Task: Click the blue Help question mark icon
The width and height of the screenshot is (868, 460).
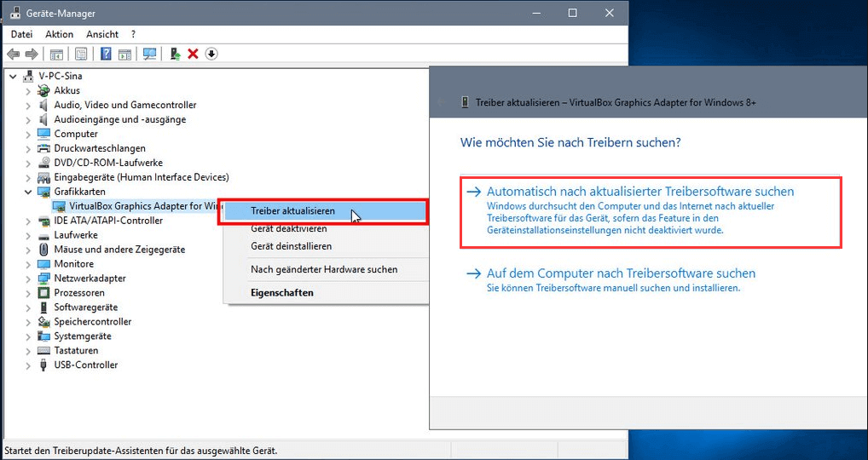Action: (x=106, y=54)
